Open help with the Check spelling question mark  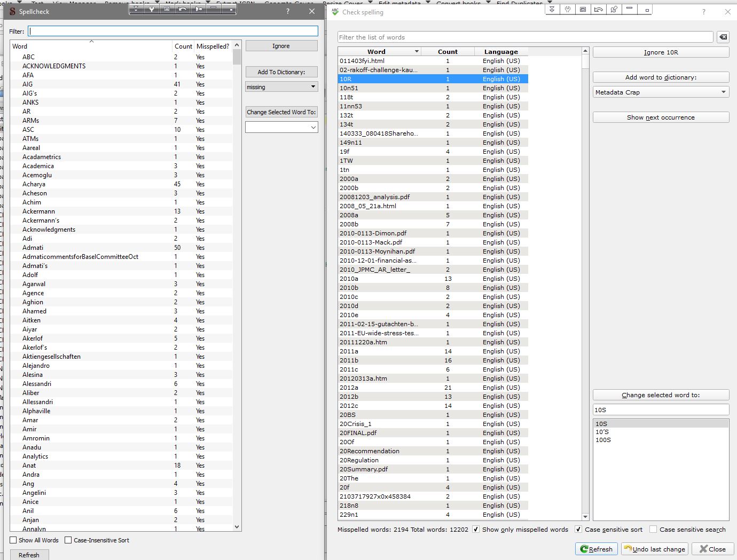703,12
